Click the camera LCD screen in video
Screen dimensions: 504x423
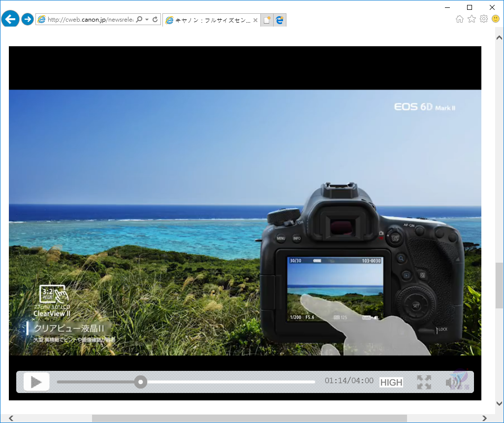(x=335, y=289)
